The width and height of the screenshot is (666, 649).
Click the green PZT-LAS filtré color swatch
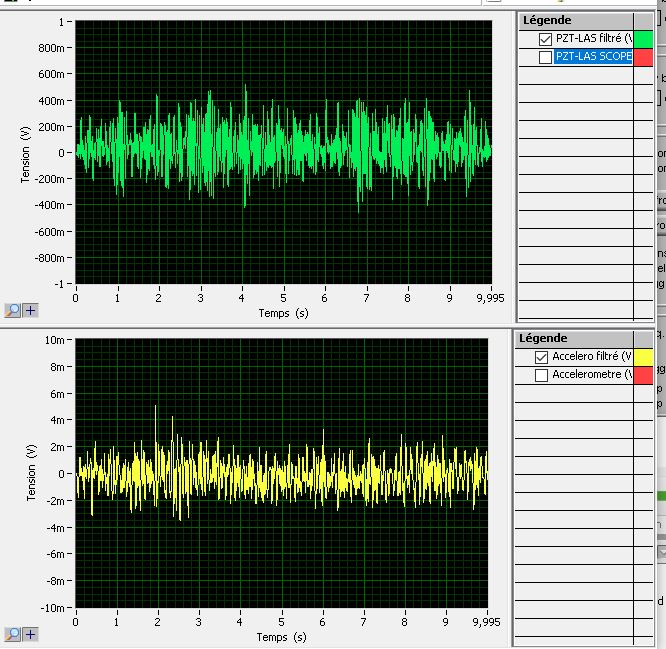[x=643, y=39]
